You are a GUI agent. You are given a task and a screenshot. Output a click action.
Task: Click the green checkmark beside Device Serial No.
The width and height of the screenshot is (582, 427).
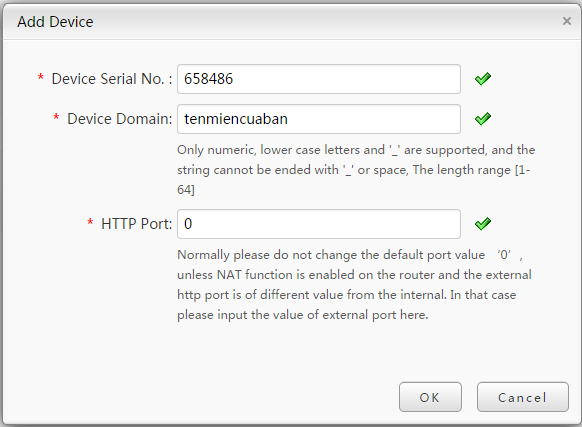[483, 79]
